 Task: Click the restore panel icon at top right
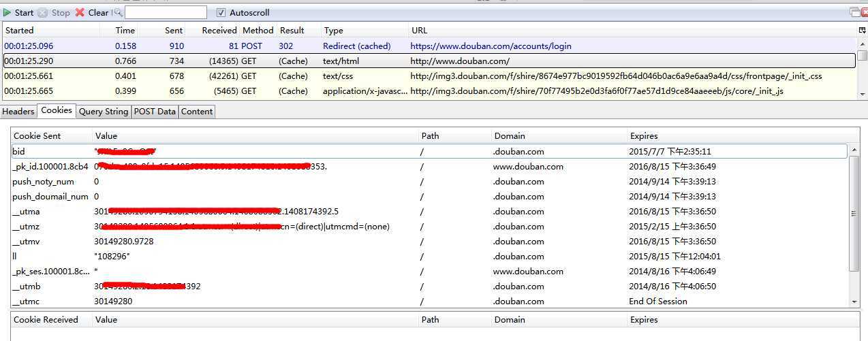(854, 12)
